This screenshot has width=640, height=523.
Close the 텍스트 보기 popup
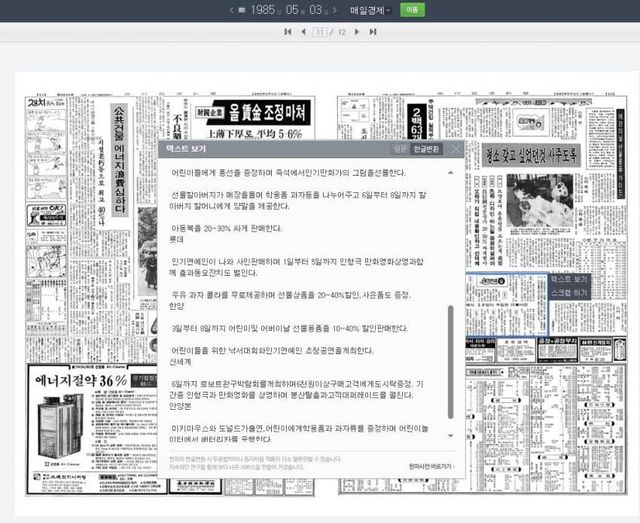point(456,149)
